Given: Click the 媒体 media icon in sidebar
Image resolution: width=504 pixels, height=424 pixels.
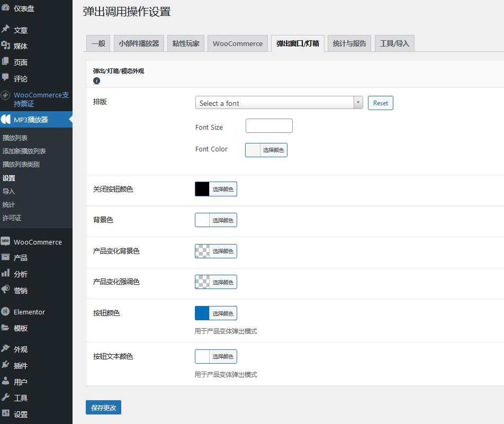Looking at the screenshot, I should point(5,46).
